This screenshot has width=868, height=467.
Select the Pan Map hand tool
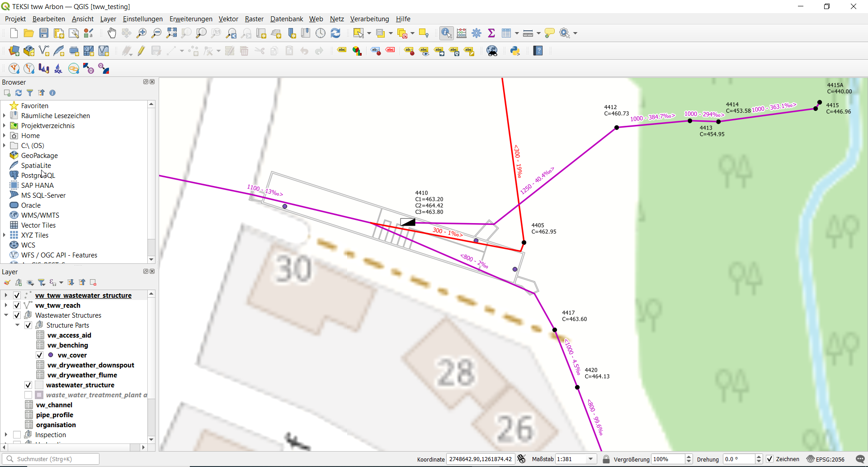coord(112,33)
